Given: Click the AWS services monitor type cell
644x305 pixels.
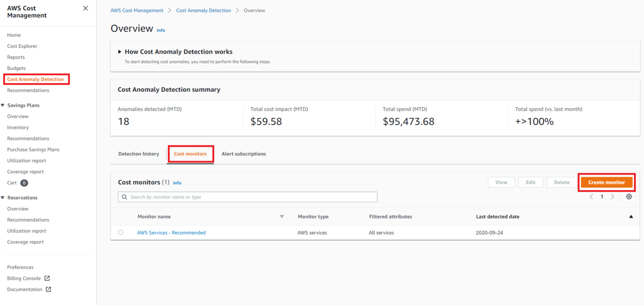Looking at the screenshot, I should pos(312,233).
